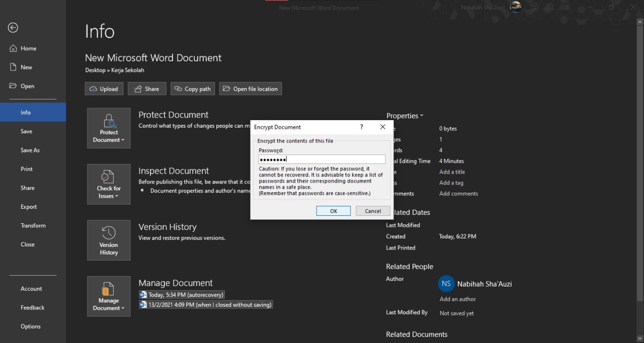The image size is (644, 343).
Task: Click the 4 Minutes editing time value
Action: (452, 161)
